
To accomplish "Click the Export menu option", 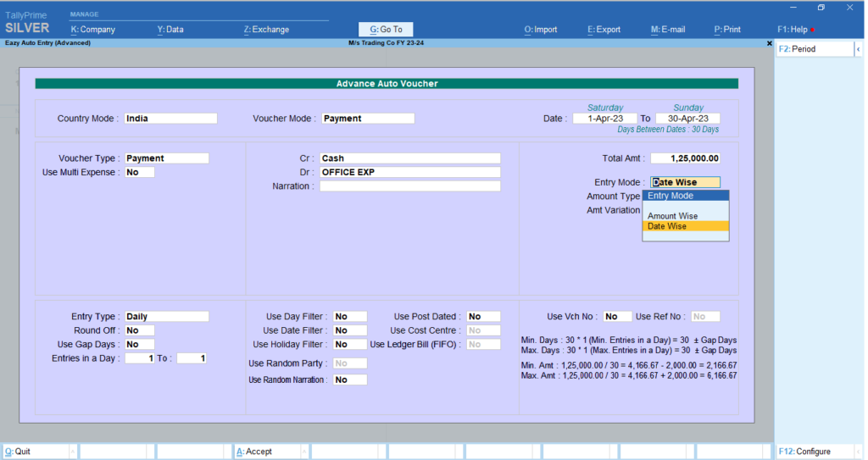I will coord(604,30).
